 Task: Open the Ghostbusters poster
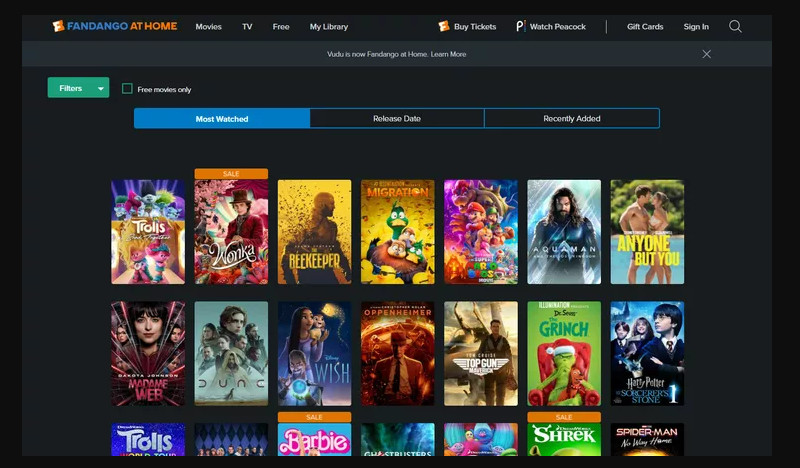[x=398, y=439]
